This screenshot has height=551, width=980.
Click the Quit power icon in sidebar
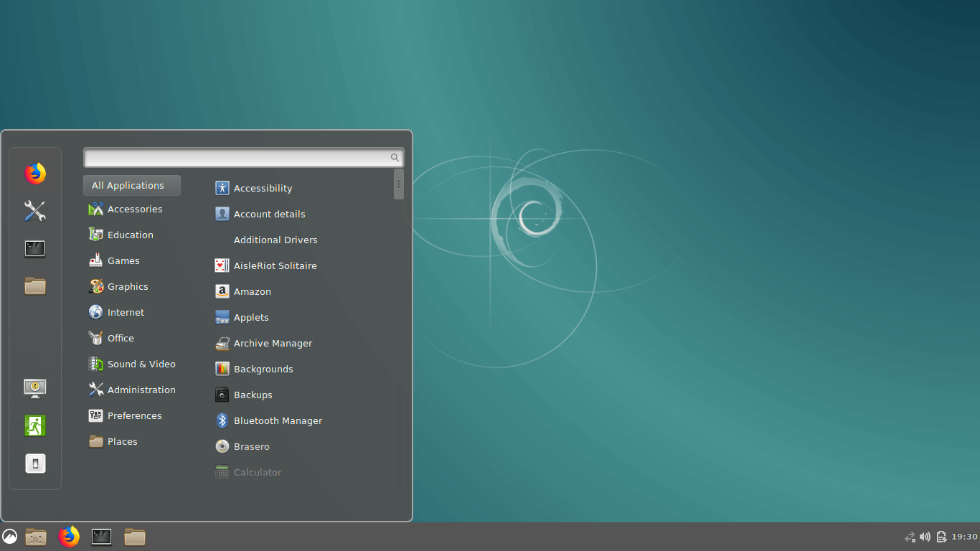pos(34,463)
